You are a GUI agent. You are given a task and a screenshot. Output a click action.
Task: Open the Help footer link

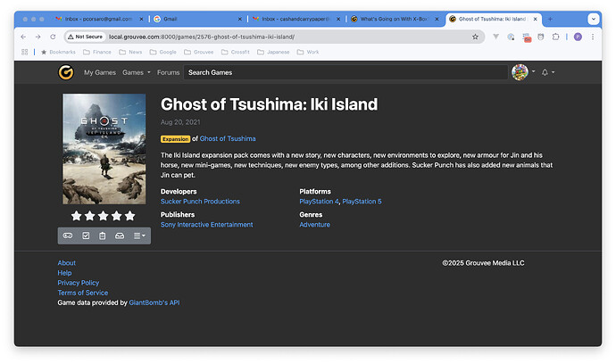64,273
